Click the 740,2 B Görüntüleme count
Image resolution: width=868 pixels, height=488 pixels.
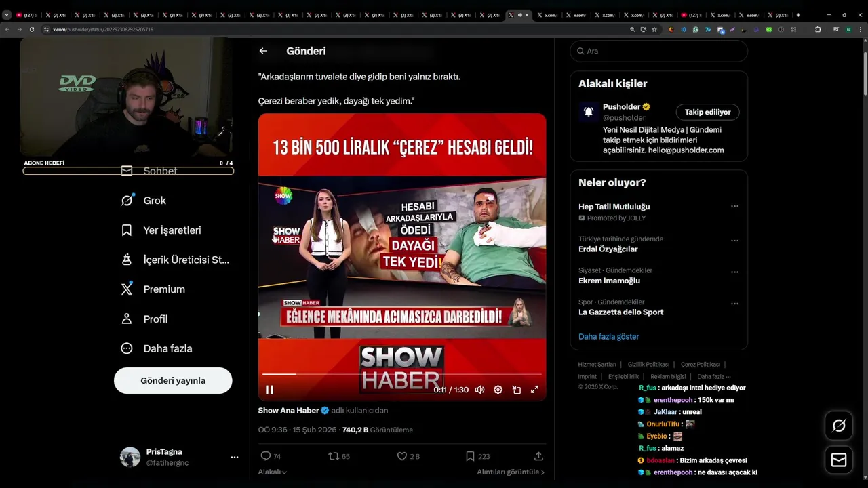[378, 430]
